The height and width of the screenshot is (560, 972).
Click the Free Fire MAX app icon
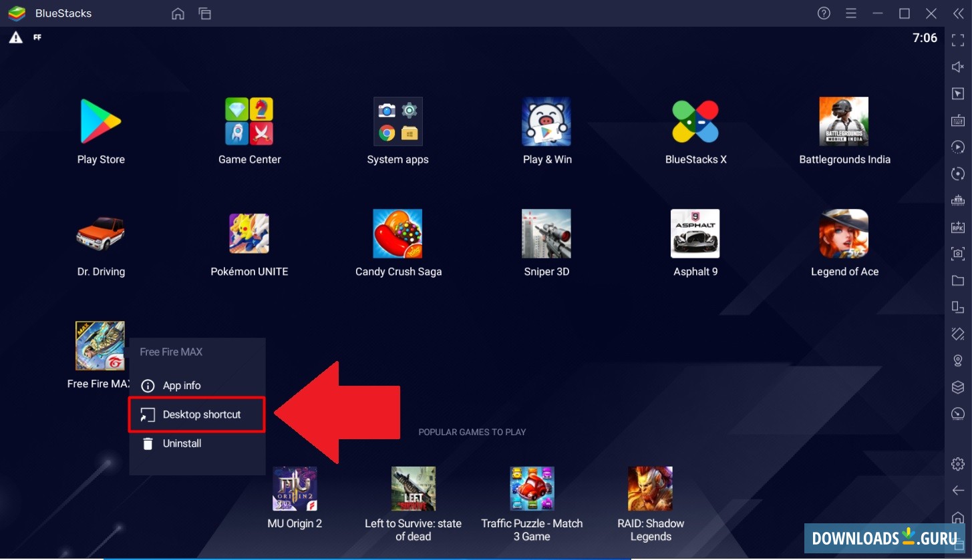(x=100, y=346)
